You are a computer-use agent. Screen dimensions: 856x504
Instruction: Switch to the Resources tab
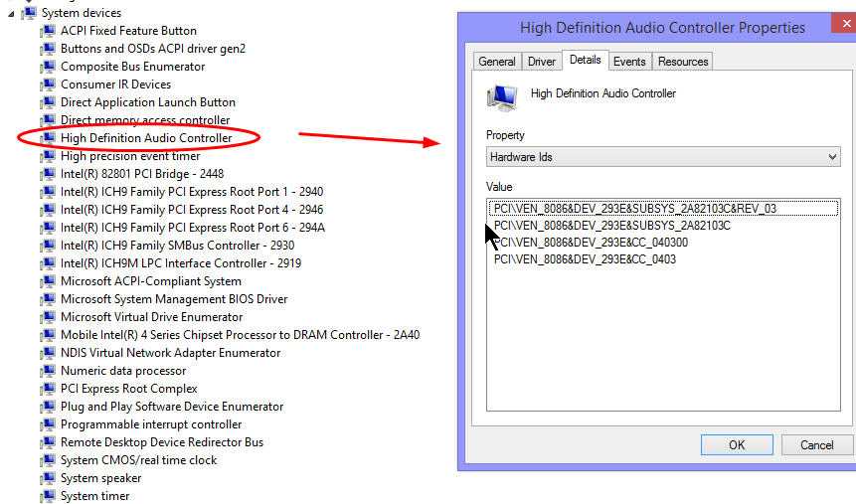683,62
